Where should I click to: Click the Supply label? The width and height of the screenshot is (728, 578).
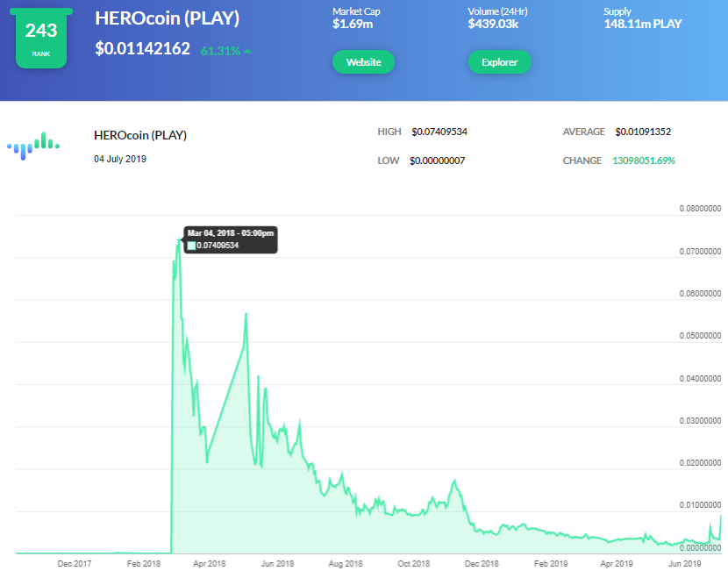pos(617,11)
